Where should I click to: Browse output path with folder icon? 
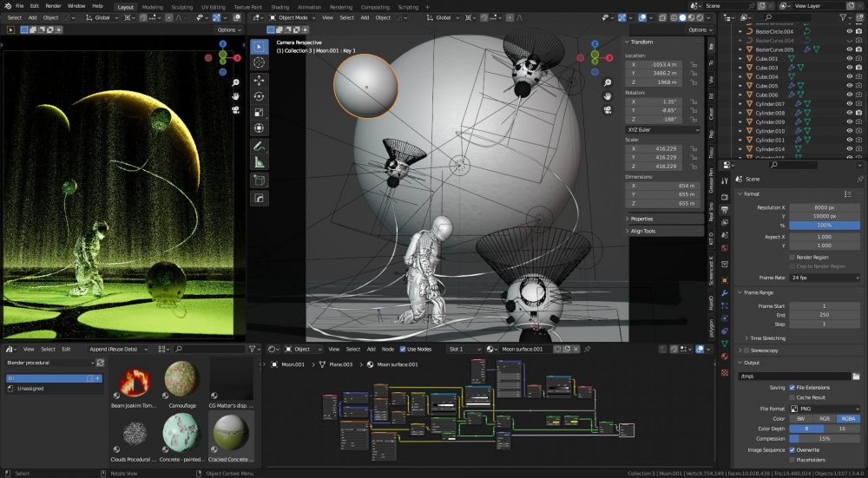coord(856,377)
